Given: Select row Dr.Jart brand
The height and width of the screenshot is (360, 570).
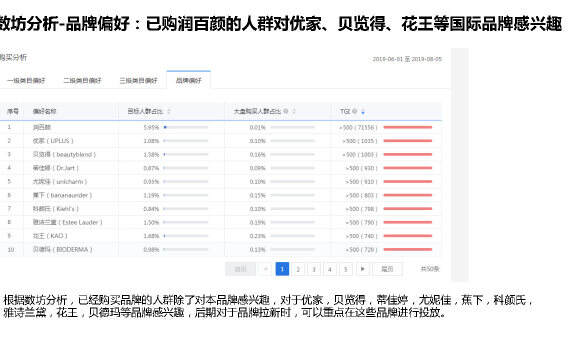Looking at the screenshot, I should pos(220,168).
